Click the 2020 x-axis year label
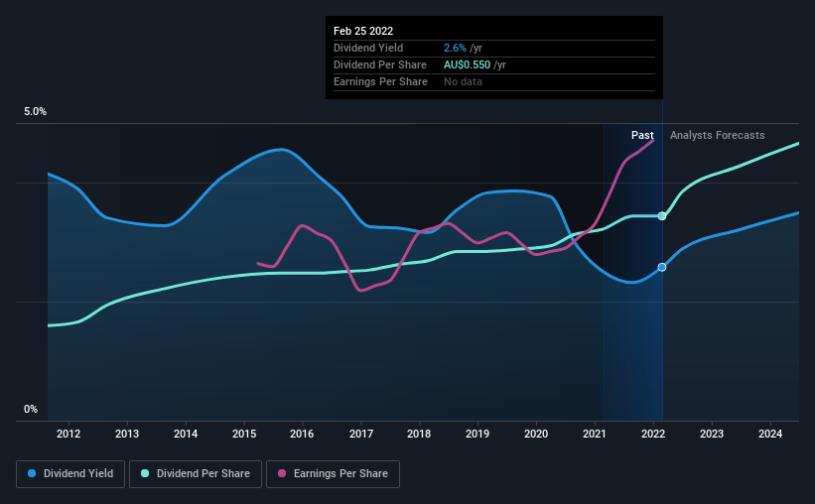Screen dimensions: 815x504 pyautogui.click(x=536, y=434)
